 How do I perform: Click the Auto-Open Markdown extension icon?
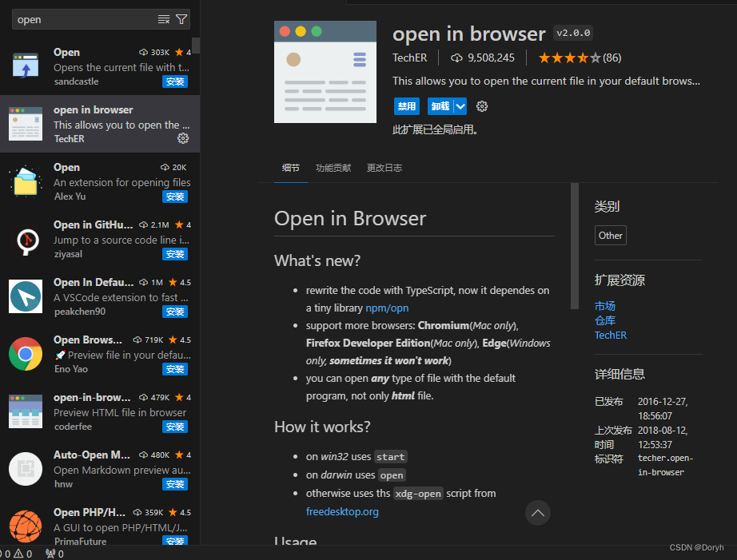(26, 469)
